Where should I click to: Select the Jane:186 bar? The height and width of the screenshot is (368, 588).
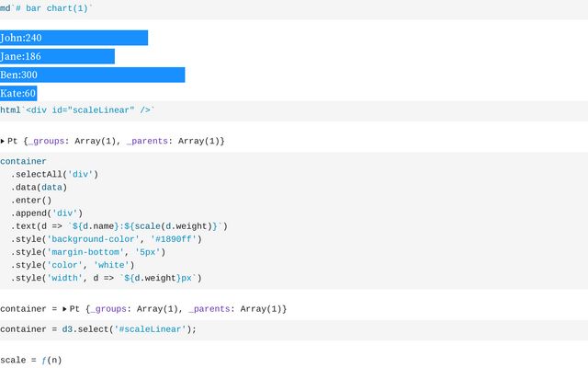[x=57, y=56]
